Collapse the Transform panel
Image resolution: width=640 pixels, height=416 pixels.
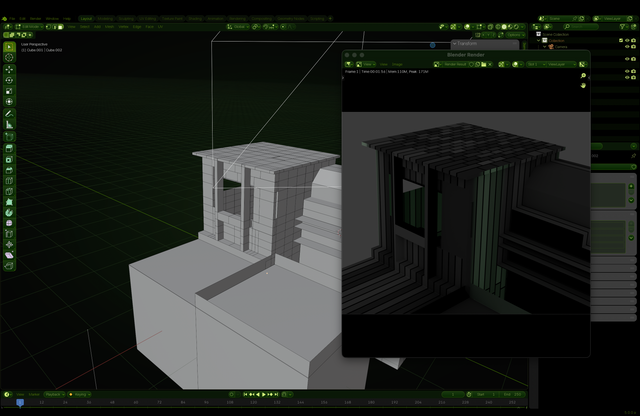tap(454, 43)
